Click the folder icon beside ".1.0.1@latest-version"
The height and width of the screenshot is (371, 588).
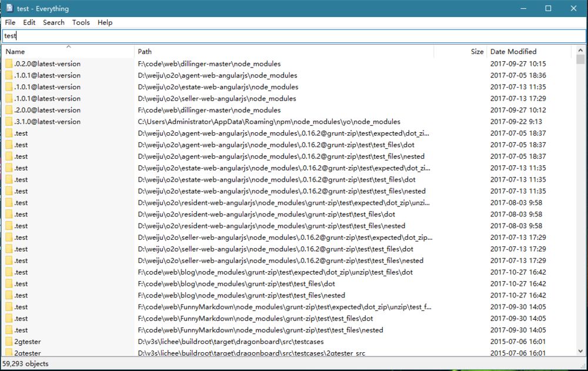coord(8,75)
